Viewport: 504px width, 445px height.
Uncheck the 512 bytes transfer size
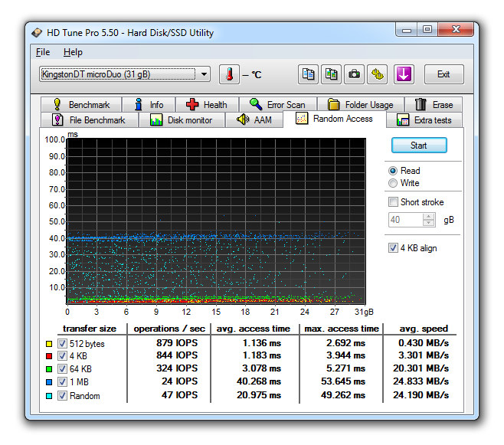point(62,343)
